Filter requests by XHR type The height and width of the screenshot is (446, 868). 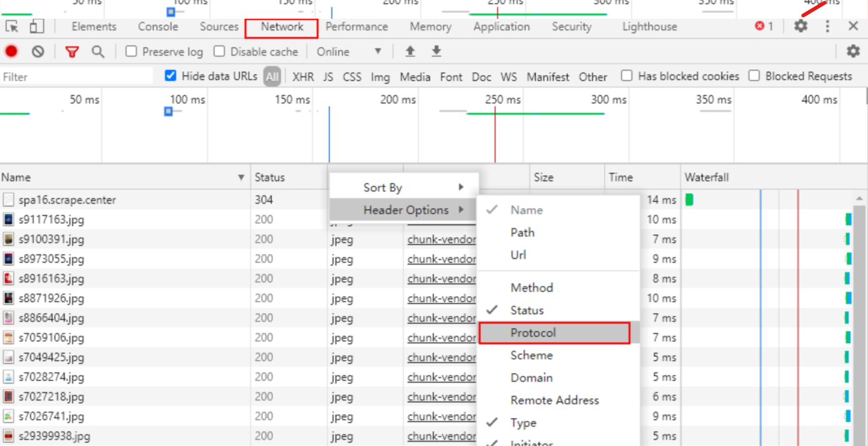(303, 77)
